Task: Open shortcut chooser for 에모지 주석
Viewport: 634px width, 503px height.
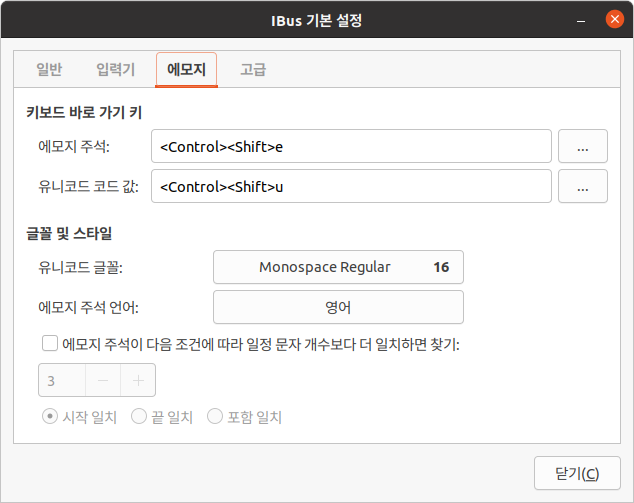Action: tap(583, 146)
